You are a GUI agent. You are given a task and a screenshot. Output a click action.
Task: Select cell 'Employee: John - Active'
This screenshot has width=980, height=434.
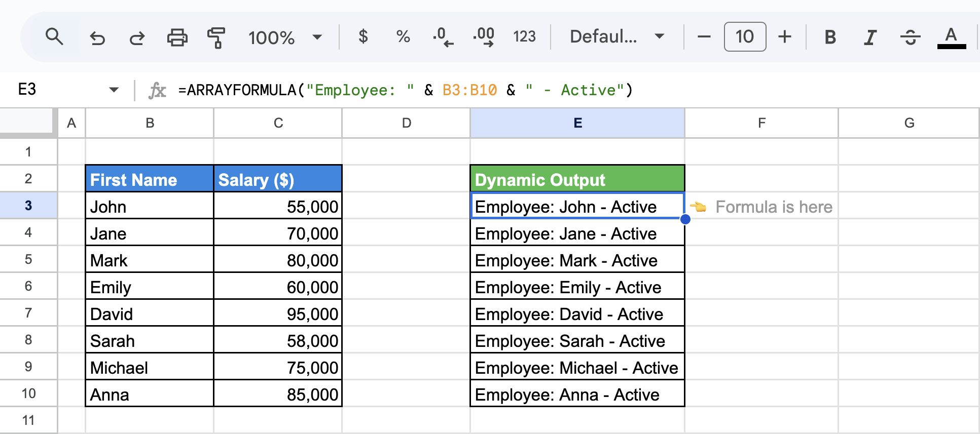tap(577, 206)
